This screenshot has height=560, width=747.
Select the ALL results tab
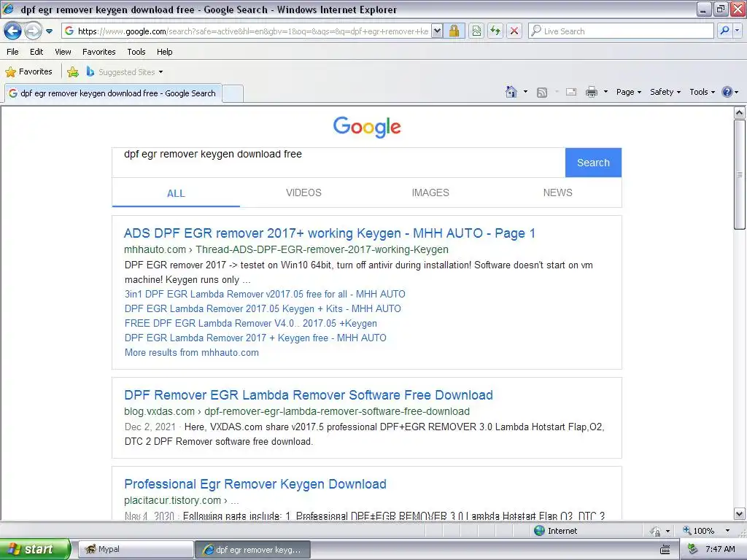[176, 193]
